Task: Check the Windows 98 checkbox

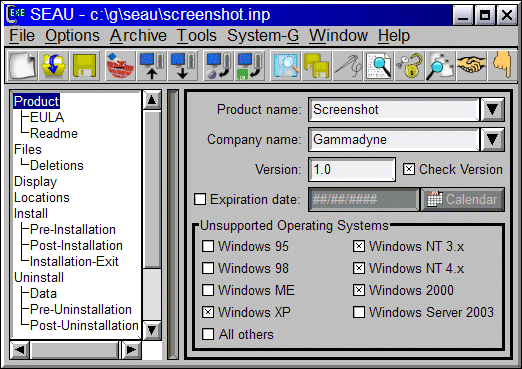Action: click(x=208, y=268)
